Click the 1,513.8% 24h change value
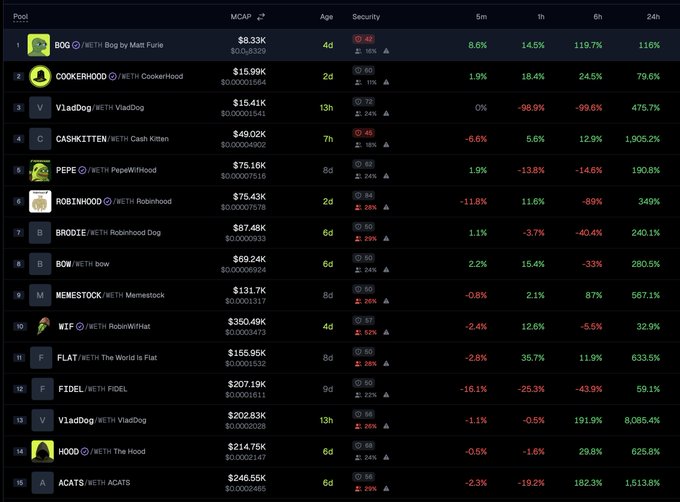This screenshot has width=680, height=502. tap(642, 482)
